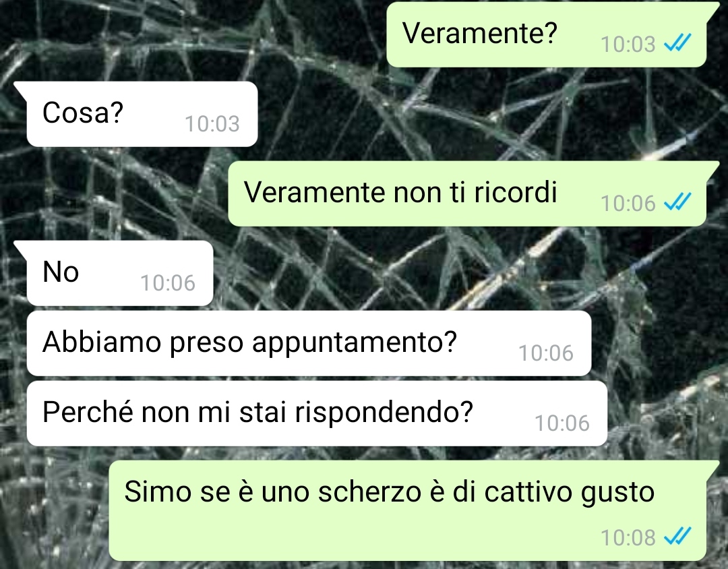728x569 pixels.
Task: Click 10:06 timestamp on 'Veramente non ti ricordi'
Action: pyautogui.click(x=628, y=204)
